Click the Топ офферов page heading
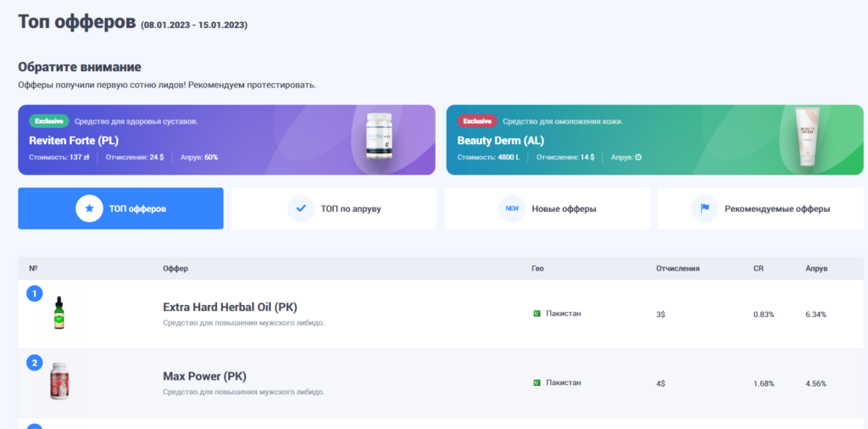Screen dimensions: 868x429 (x=77, y=22)
